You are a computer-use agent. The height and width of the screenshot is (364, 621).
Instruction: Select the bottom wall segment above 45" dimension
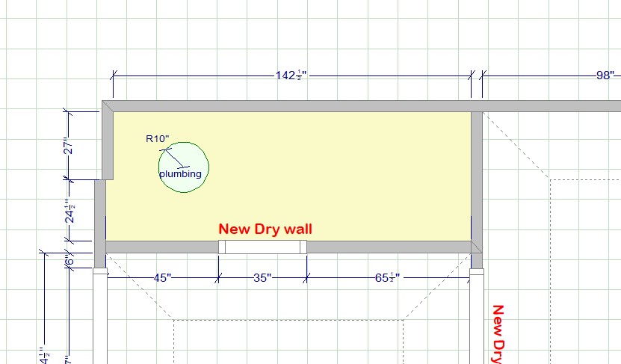tap(161, 247)
